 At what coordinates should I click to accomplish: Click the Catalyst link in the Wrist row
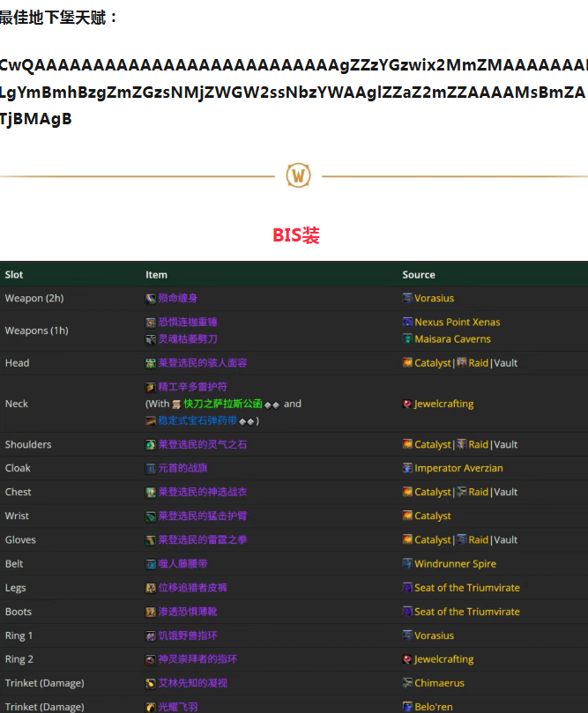coord(433,516)
